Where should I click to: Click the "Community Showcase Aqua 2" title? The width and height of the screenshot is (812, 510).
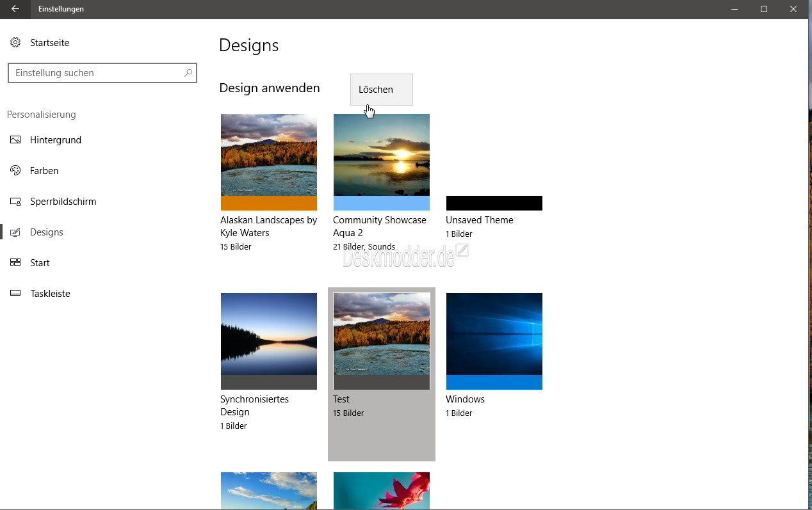point(380,227)
